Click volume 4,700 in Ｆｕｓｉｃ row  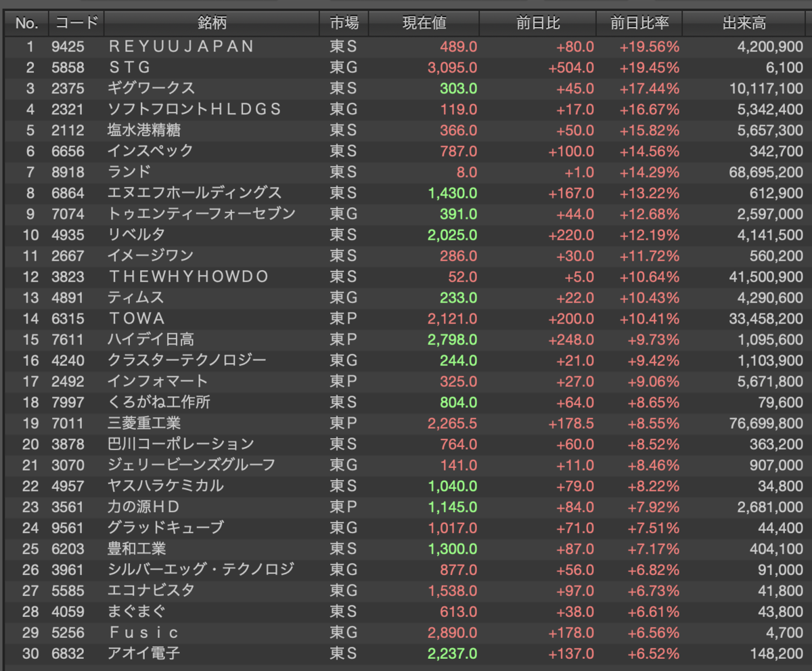786,632
